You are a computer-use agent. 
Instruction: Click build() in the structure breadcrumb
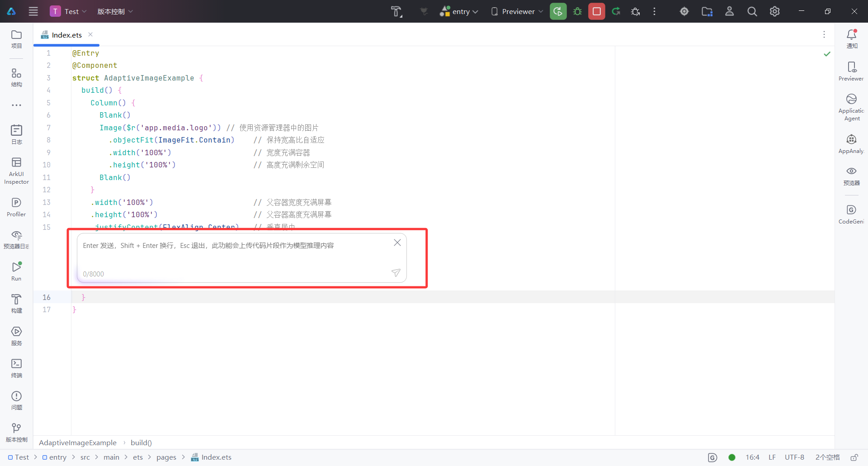pos(141,442)
